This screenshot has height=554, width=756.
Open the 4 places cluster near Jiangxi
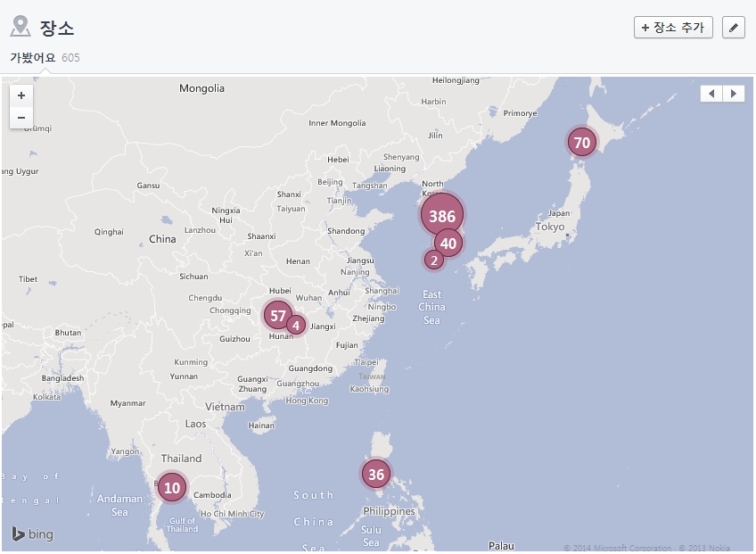296,326
